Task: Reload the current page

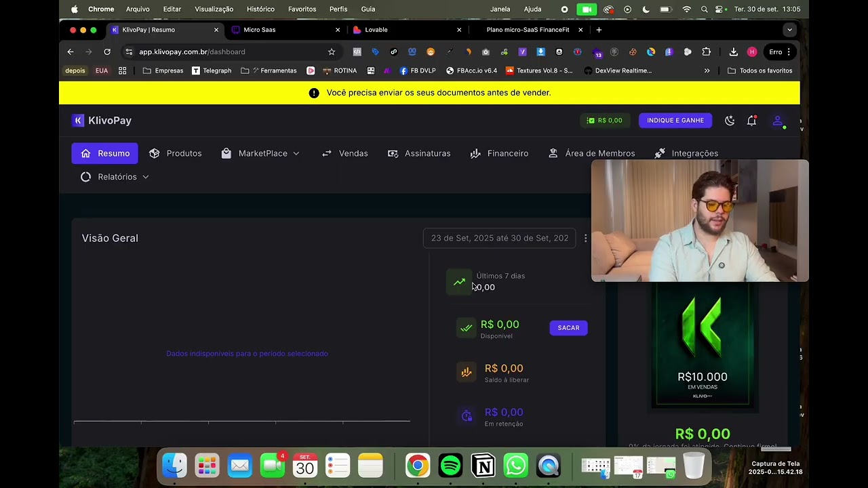Action: (107, 52)
